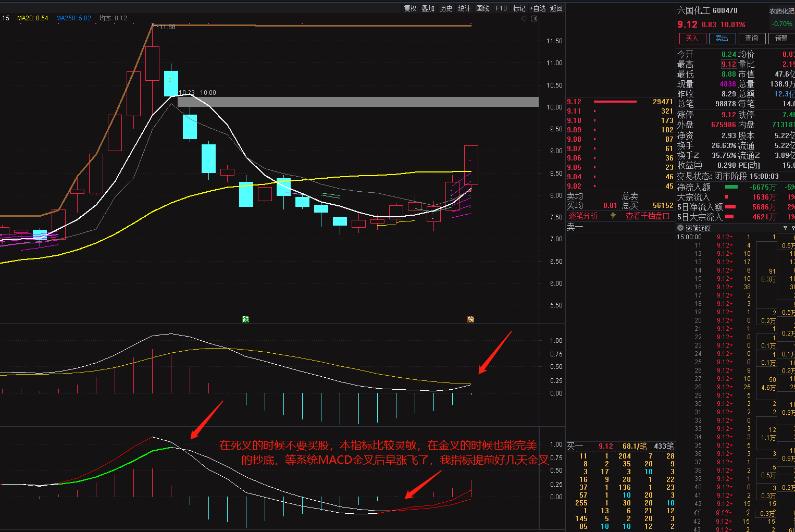Click the 总买 56152 value
795x532 pixels.
click(x=663, y=206)
